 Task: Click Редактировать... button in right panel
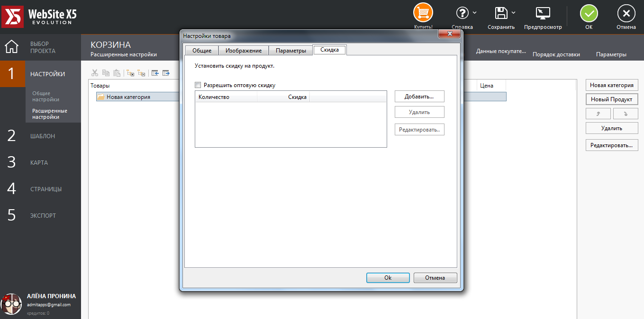pyautogui.click(x=612, y=145)
